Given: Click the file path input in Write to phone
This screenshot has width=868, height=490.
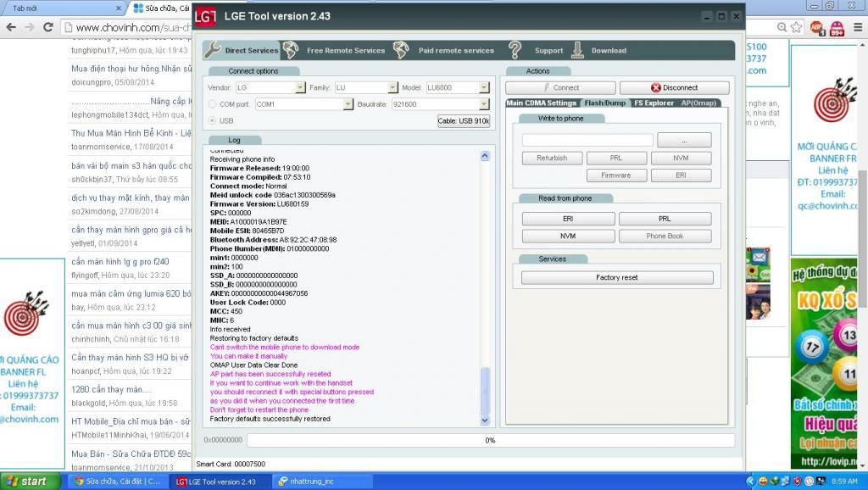Looking at the screenshot, I should [587, 140].
